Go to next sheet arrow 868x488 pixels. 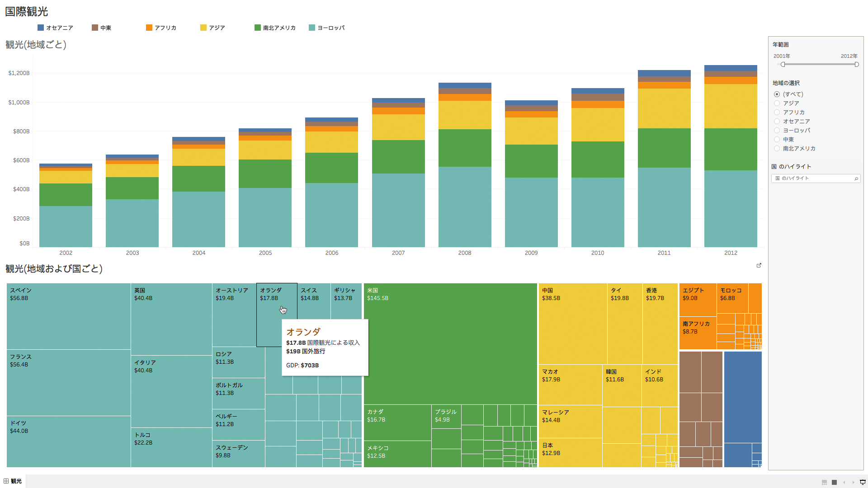click(854, 482)
